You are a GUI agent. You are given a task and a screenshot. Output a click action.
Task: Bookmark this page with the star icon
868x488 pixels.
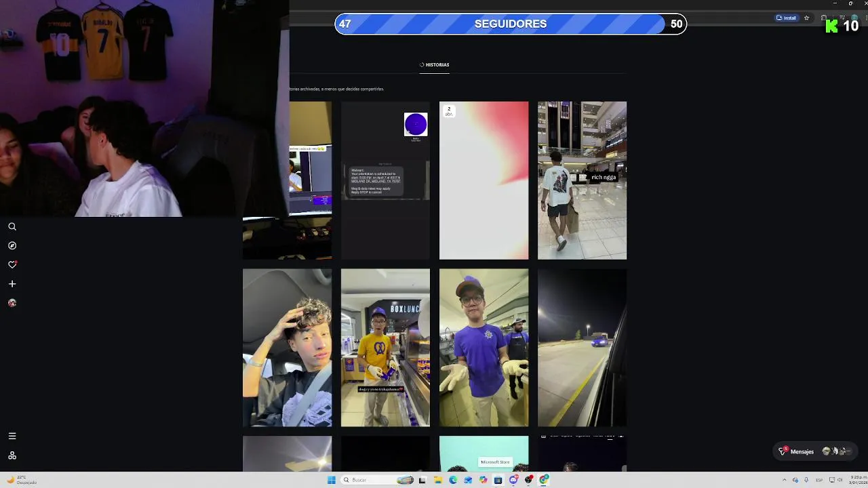[806, 18]
